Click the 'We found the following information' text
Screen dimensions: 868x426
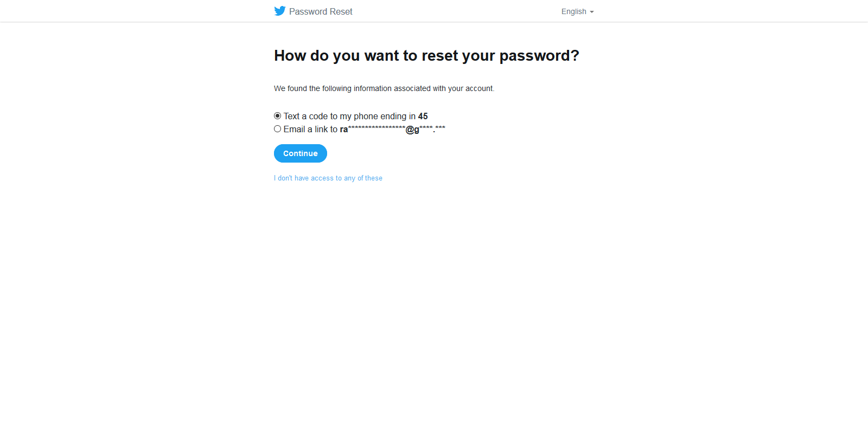coord(384,88)
